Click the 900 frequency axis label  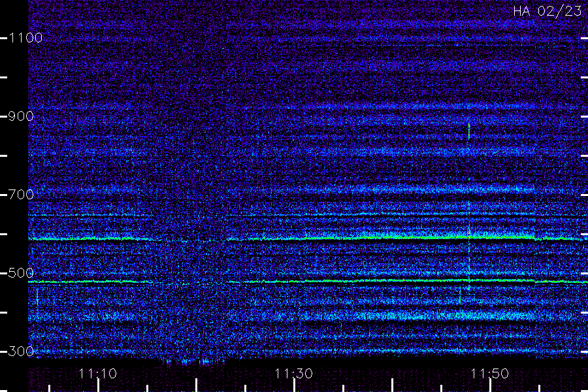[x=21, y=116]
